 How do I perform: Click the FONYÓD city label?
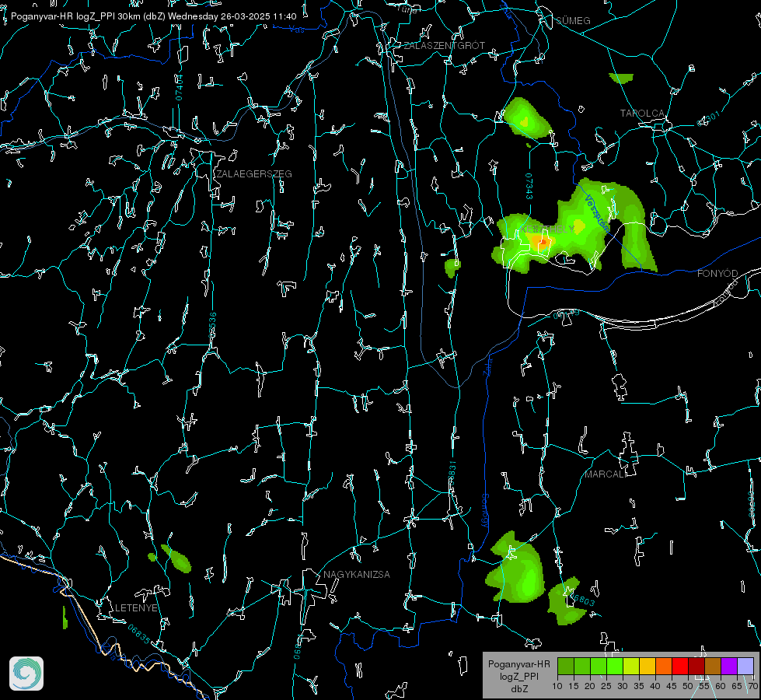pyautogui.click(x=717, y=274)
